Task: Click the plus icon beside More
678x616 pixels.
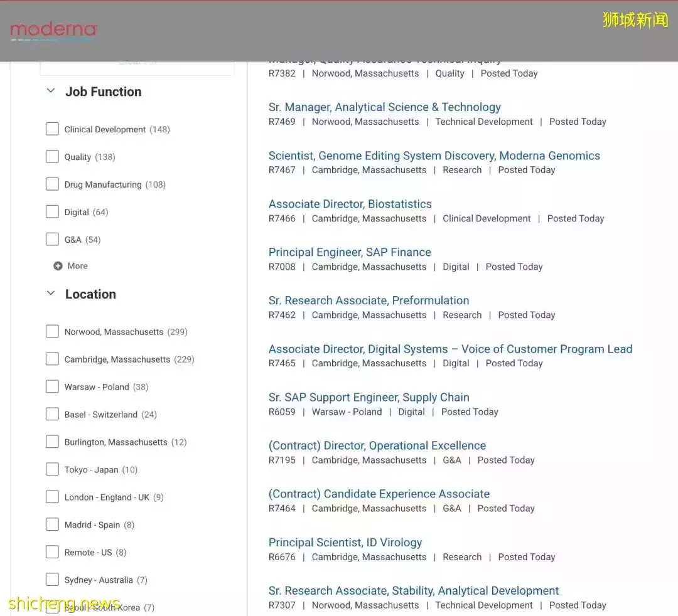Action: coord(58,266)
